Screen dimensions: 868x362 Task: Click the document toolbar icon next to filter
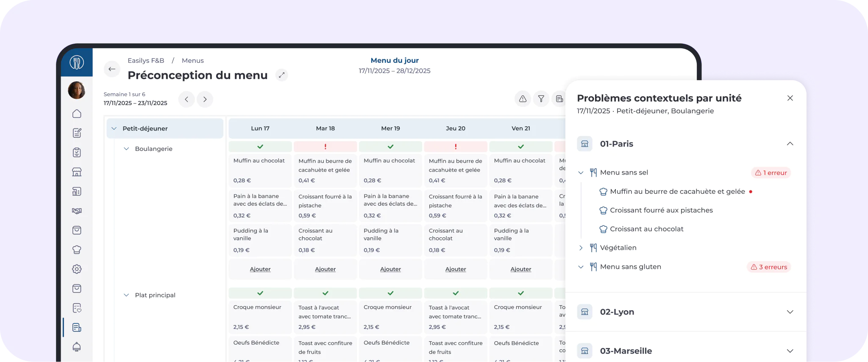pos(559,99)
